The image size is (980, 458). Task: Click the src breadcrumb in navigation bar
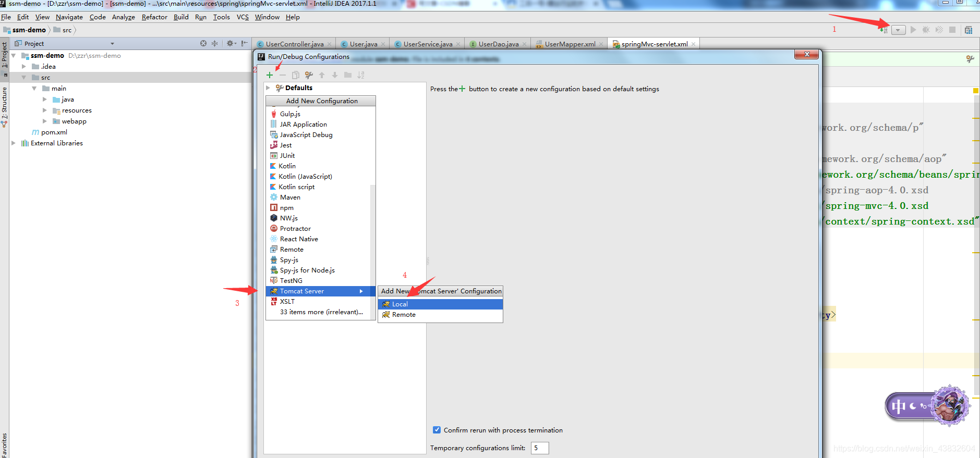(x=63, y=30)
